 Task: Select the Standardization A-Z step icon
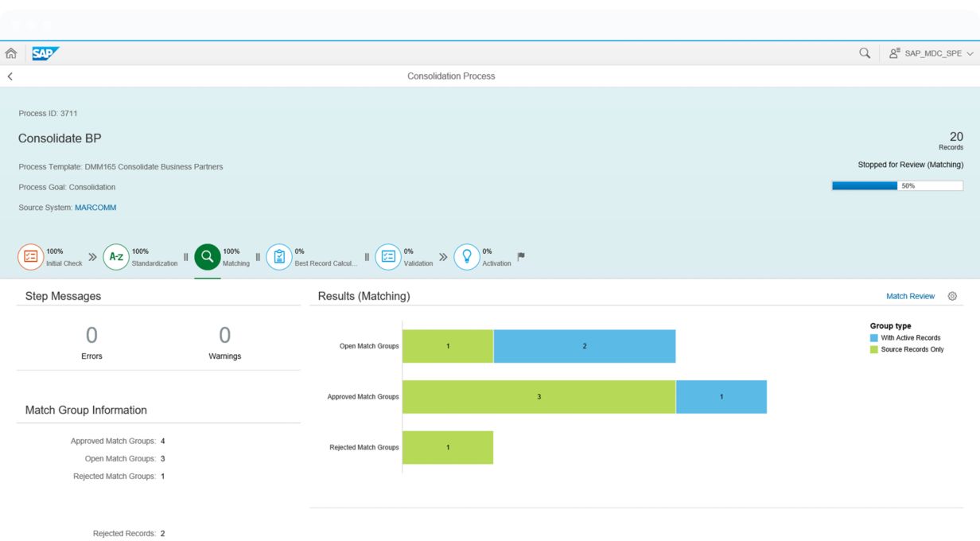[x=115, y=257]
